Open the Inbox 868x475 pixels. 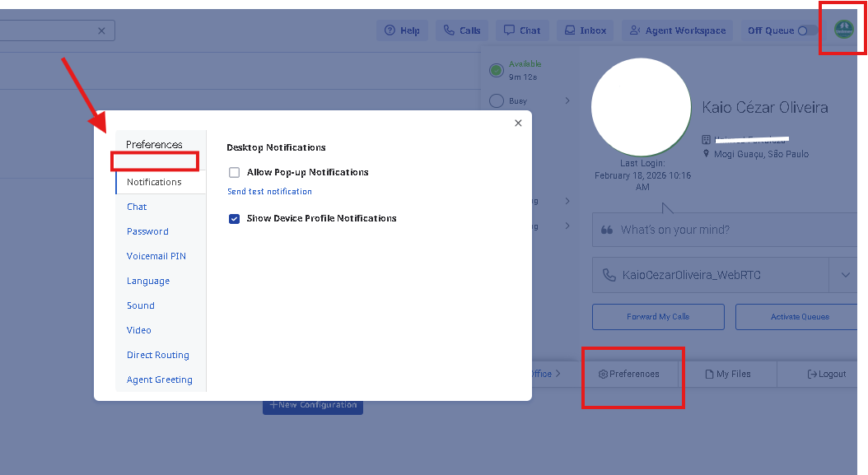pyautogui.click(x=586, y=30)
